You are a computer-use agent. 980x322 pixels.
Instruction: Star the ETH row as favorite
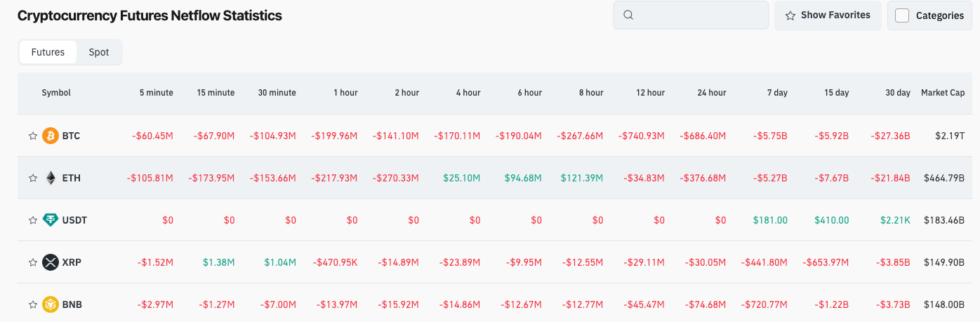(x=32, y=178)
